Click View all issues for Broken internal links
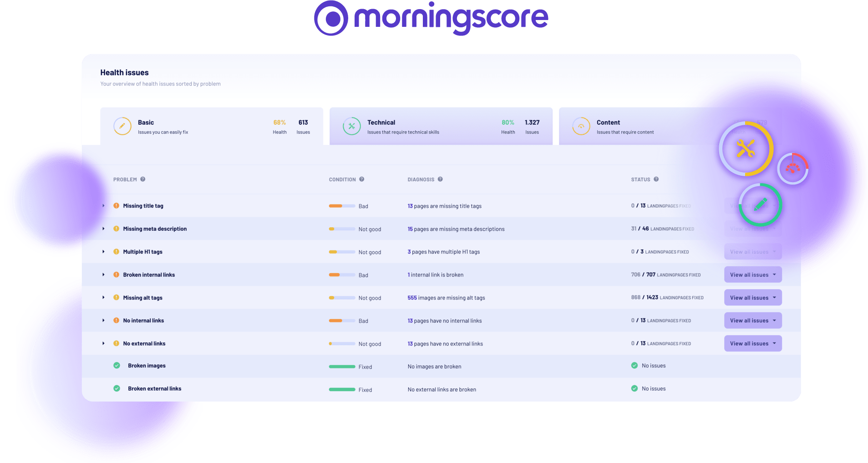 coord(749,275)
